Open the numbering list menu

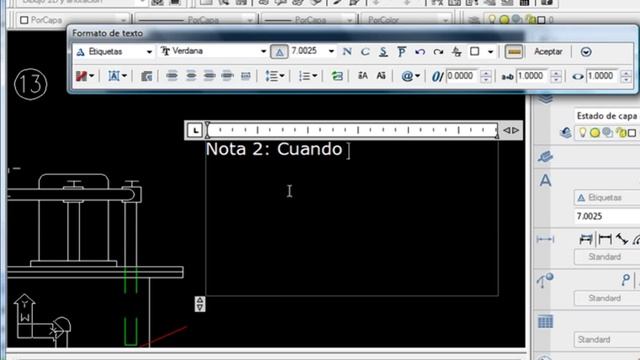[307, 76]
